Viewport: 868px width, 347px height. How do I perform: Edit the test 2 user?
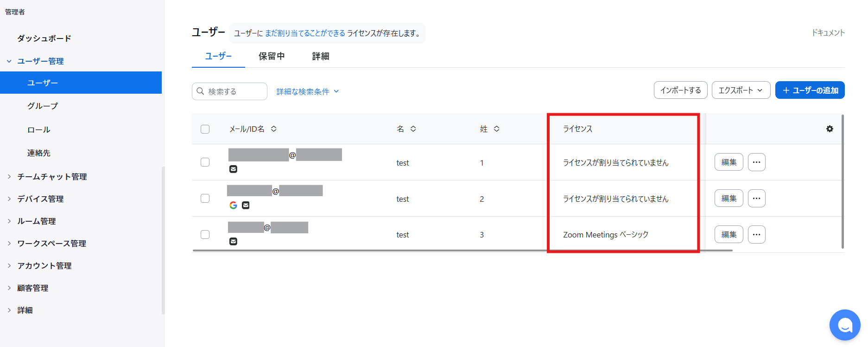[x=729, y=199]
